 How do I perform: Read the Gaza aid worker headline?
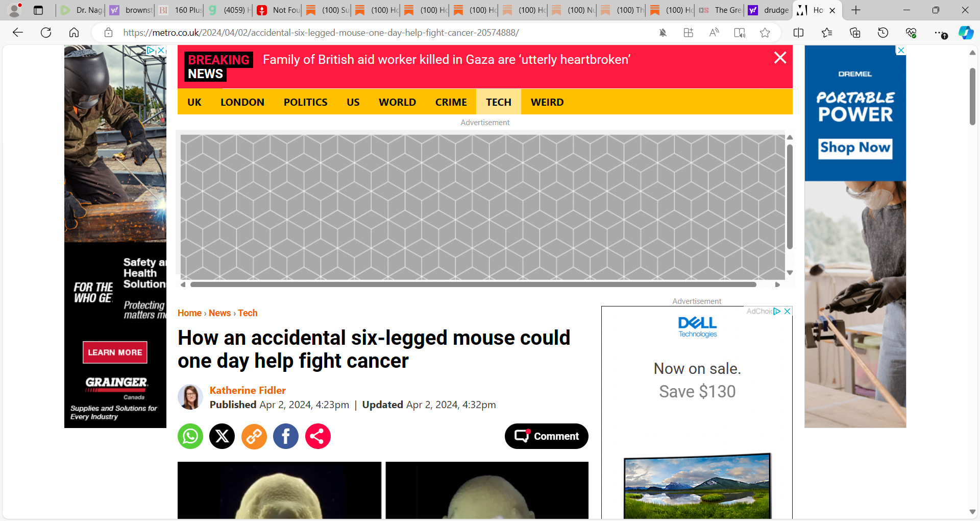coord(447,60)
